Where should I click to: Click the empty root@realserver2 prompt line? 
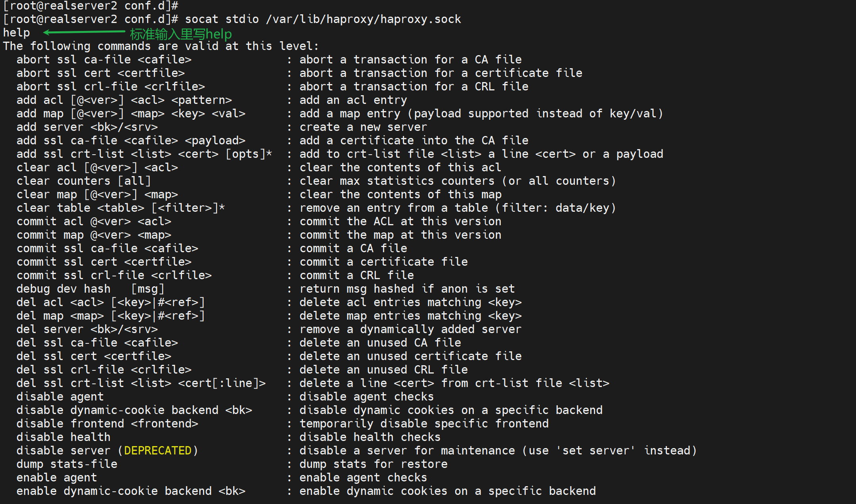(90, 6)
